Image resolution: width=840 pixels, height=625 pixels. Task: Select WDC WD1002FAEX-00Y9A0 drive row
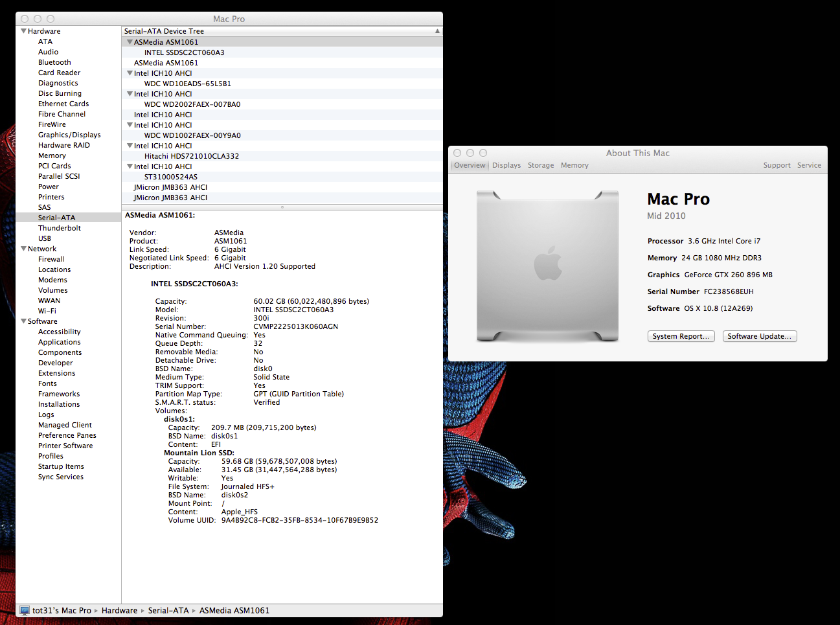tap(282, 135)
